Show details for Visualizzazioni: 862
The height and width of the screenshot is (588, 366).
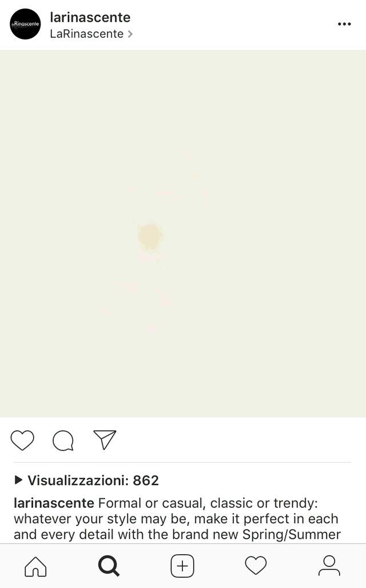click(93, 480)
